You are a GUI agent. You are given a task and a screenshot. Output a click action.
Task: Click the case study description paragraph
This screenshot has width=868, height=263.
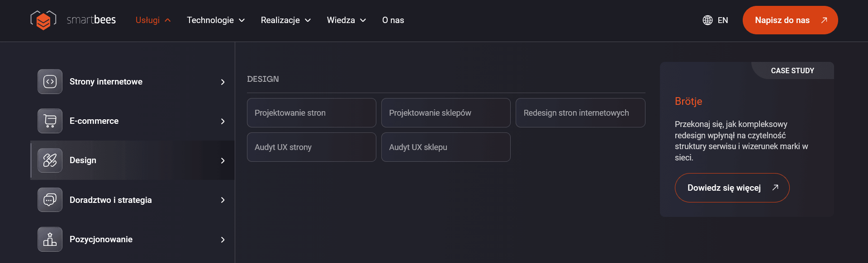click(742, 141)
